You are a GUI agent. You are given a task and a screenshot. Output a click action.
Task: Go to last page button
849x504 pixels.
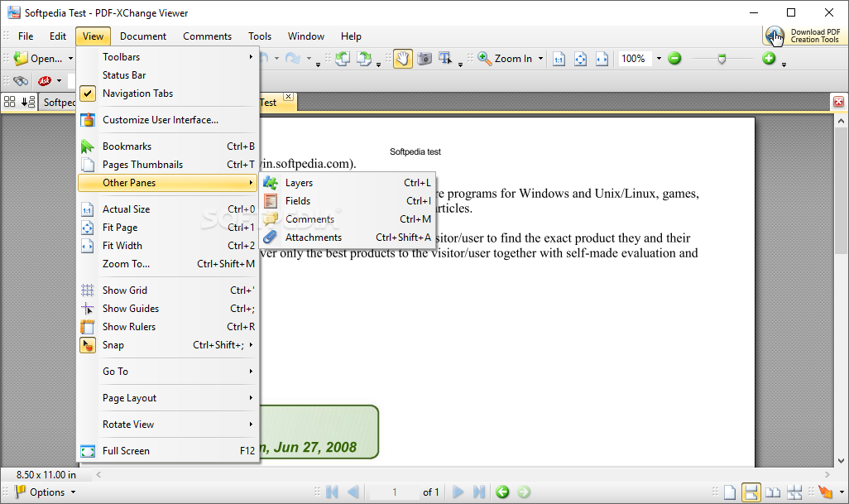click(x=479, y=492)
